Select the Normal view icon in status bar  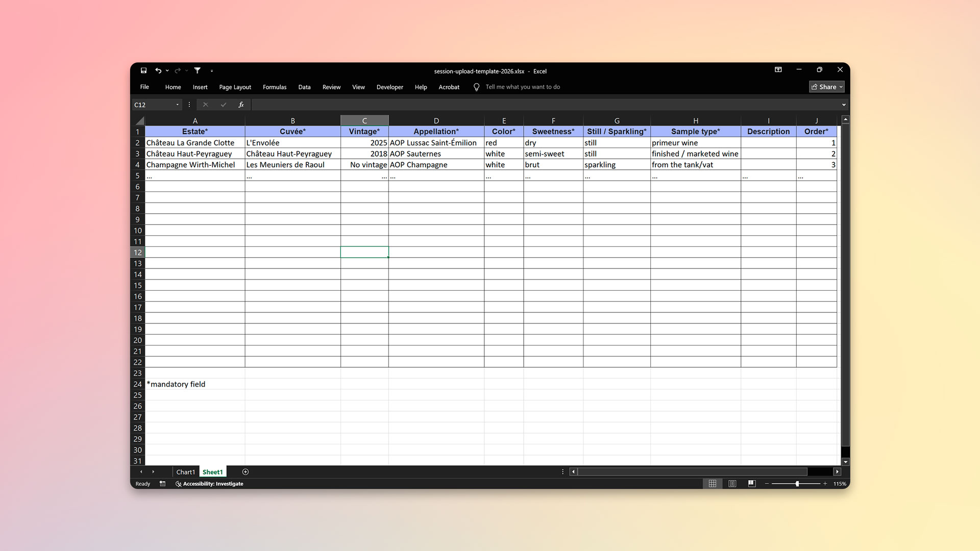[713, 483]
